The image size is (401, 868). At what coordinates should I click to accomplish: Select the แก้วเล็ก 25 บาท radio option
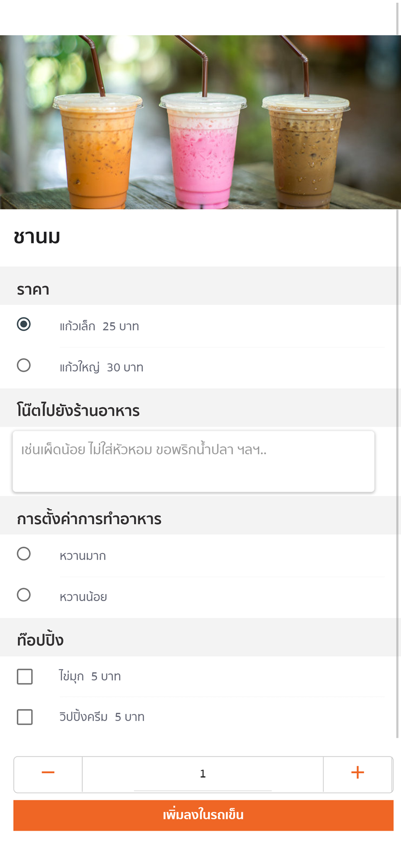pos(24,325)
